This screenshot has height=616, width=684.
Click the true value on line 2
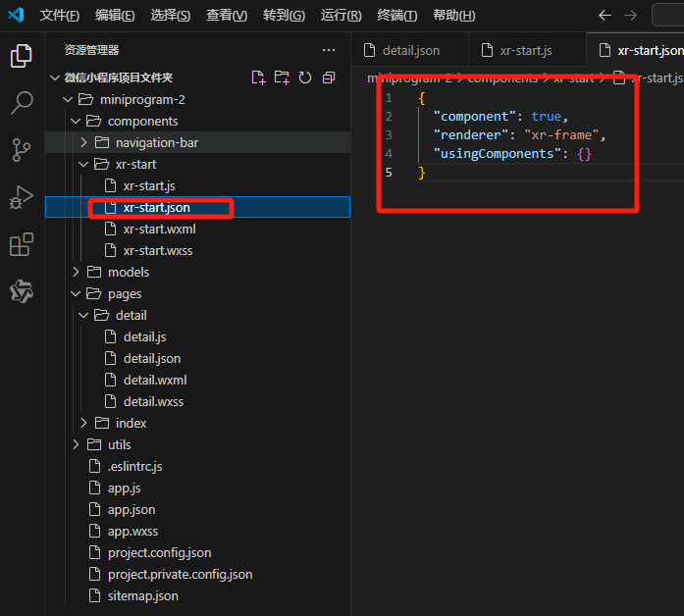tap(547, 117)
